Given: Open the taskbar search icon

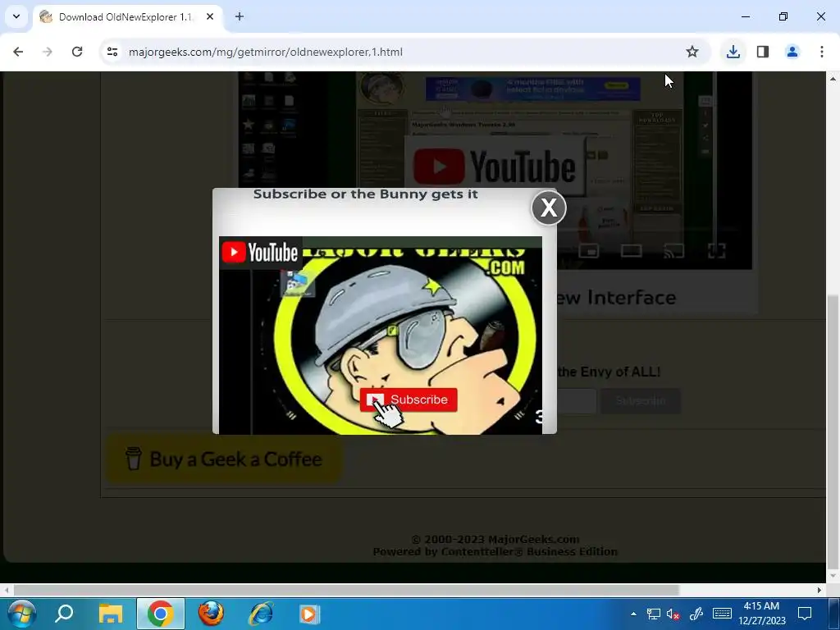Looking at the screenshot, I should (64, 614).
